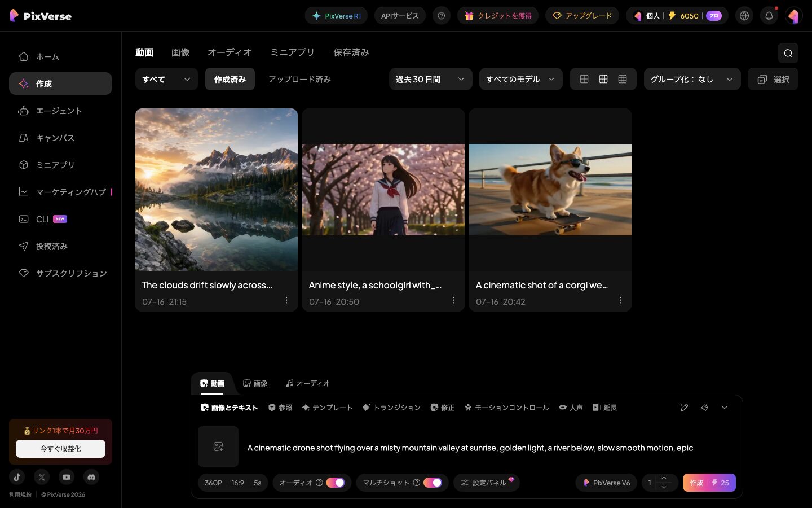Screen dimensions: 812x508
Task: Switch to small grid view icon
Action: [x=623, y=79]
